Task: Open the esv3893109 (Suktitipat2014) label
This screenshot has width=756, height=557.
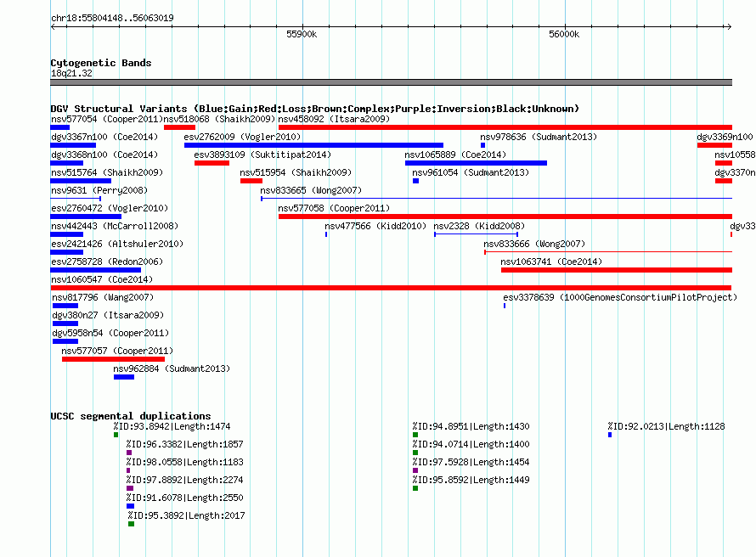Action: pos(262,155)
